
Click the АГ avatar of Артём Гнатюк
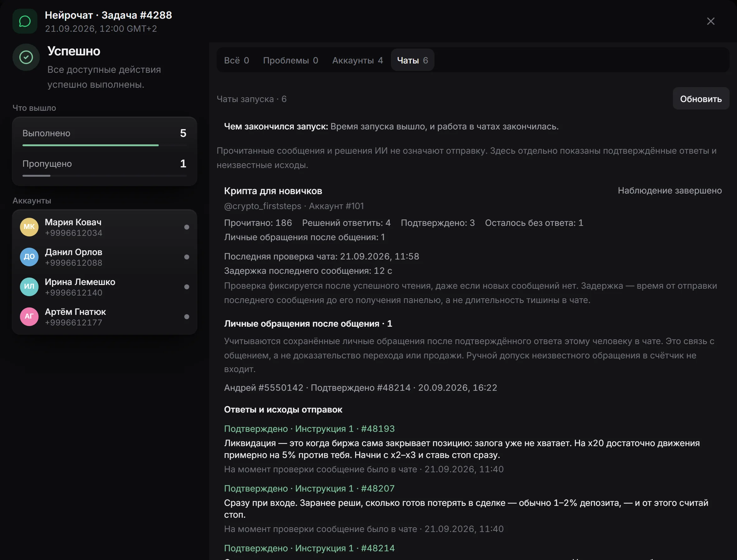[x=29, y=317]
